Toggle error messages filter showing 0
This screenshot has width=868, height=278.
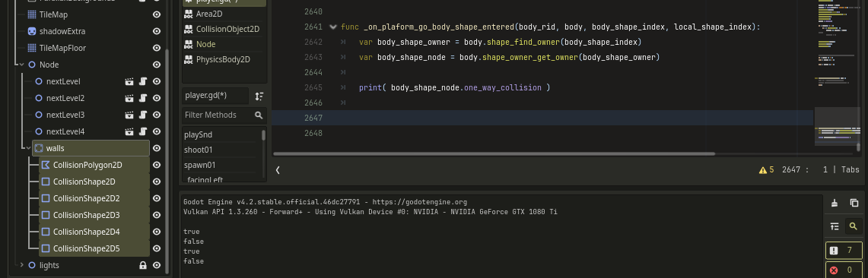point(844,270)
